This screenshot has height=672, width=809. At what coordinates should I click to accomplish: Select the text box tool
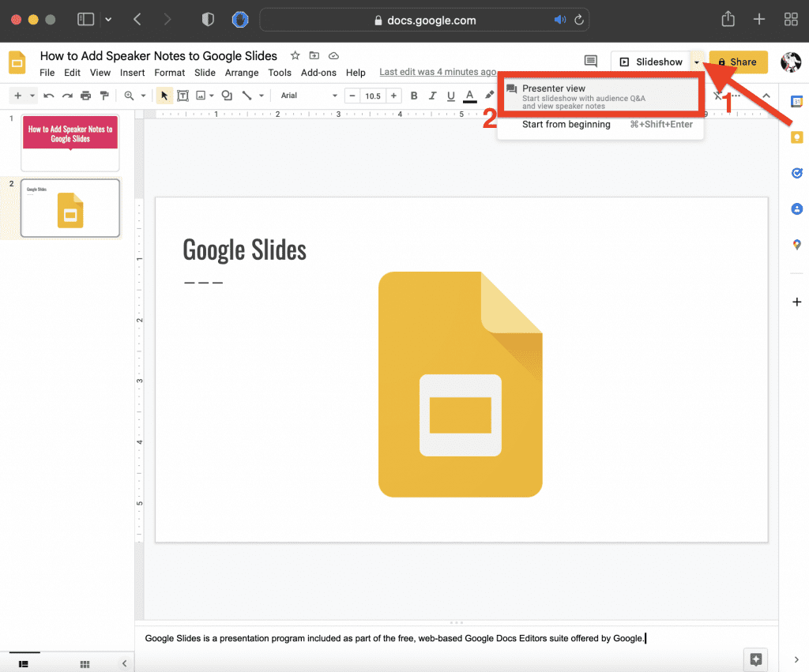tap(182, 96)
